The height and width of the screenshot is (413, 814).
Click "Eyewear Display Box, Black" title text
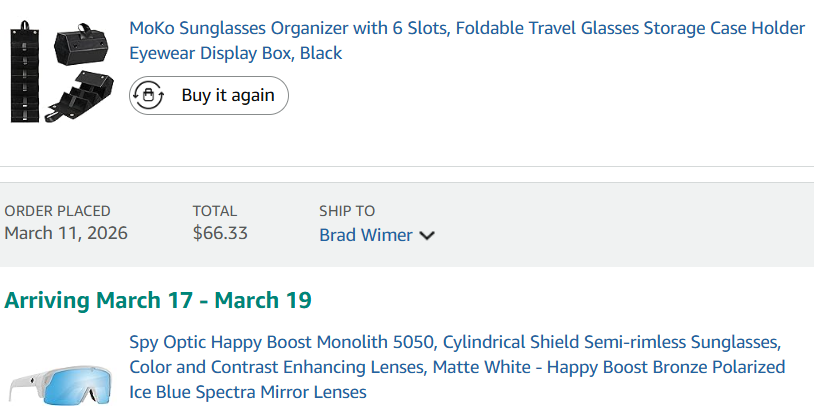(x=236, y=53)
